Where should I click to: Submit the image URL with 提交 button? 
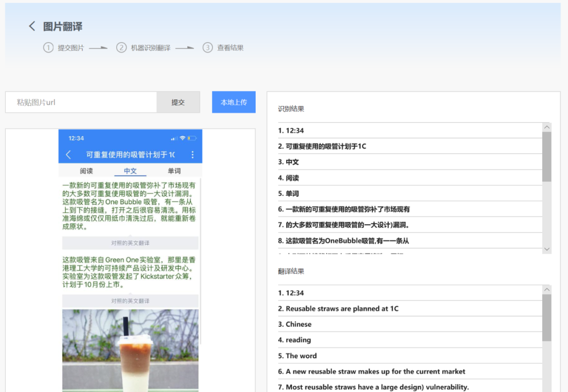(178, 102)
